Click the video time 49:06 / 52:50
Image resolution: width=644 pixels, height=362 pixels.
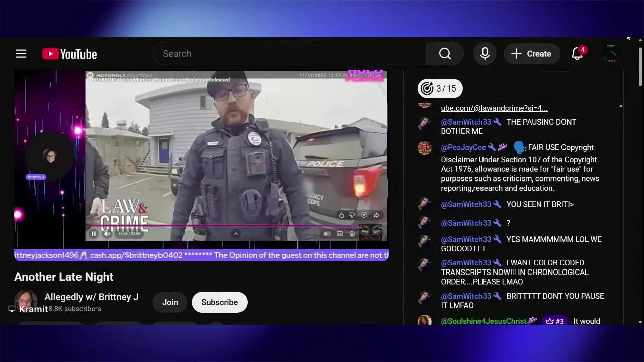pos(130,234)
